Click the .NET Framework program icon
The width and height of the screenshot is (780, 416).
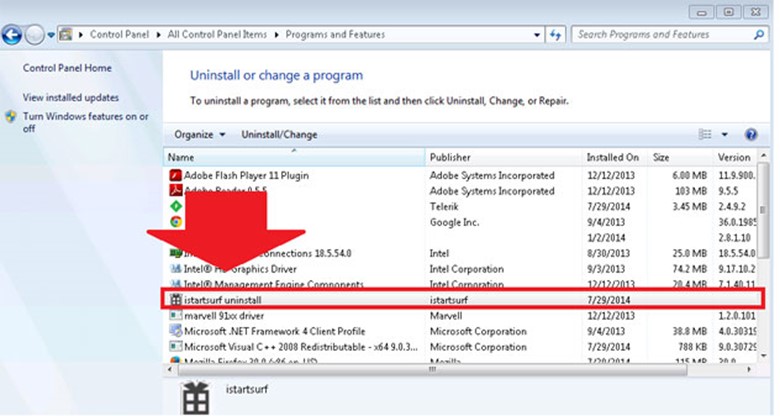point(176,331)
